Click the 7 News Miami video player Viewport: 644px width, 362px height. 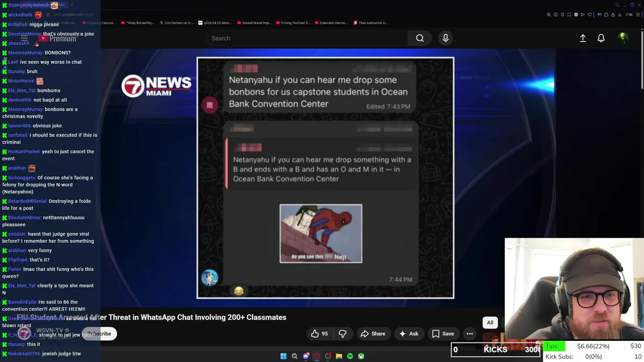(x=328, y=178)
